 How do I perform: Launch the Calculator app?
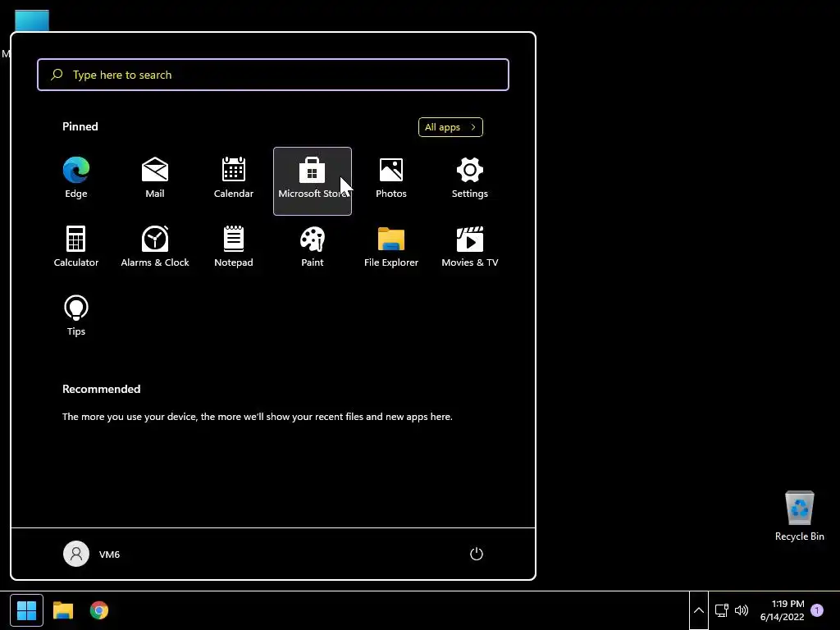(76, 249)
